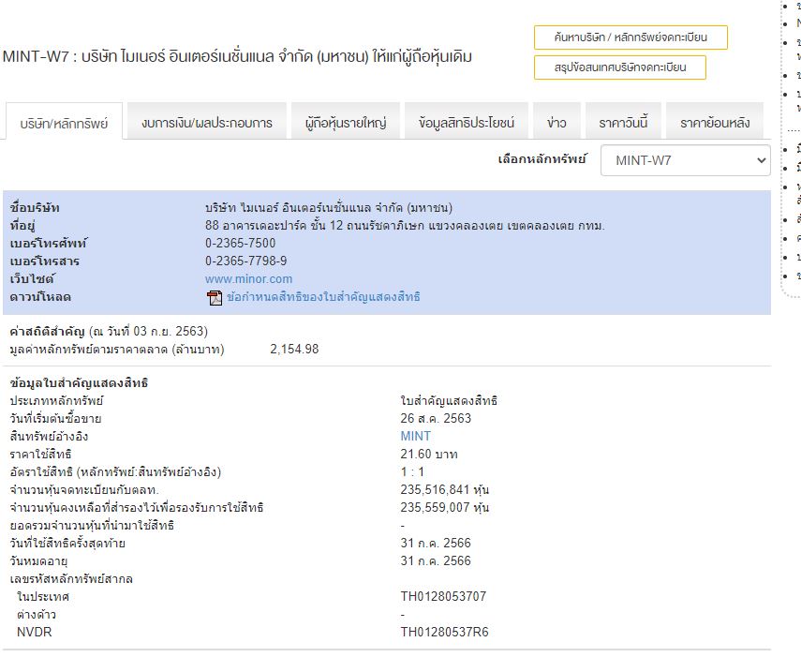Switch to the บริษัท/หลักทรัพย์ tab

[64, 123]
